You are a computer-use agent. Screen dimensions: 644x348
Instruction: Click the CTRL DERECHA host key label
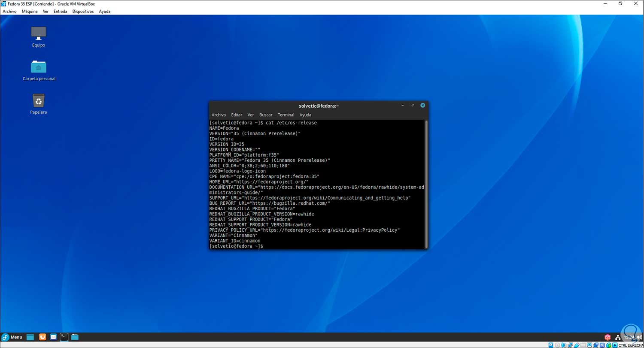coord(631,345)
